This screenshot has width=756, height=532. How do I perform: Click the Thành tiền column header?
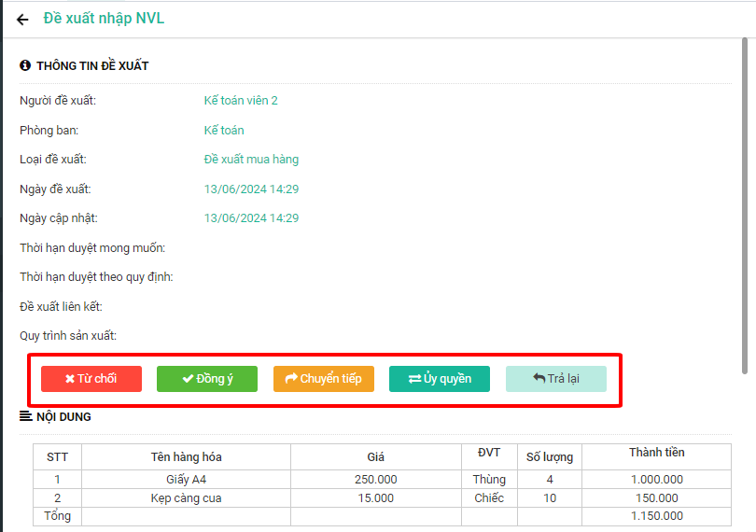tap(656, 454)
